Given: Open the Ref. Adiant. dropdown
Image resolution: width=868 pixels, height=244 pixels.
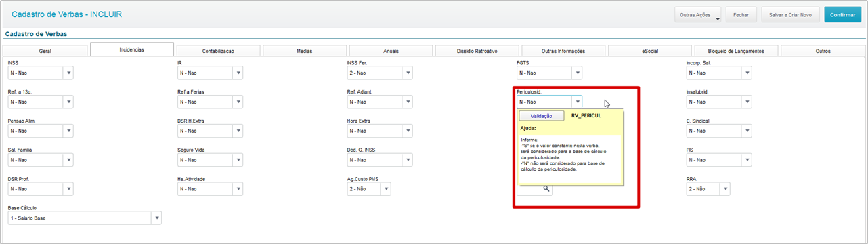Looking at the screenshot, I should click(407, 102).
